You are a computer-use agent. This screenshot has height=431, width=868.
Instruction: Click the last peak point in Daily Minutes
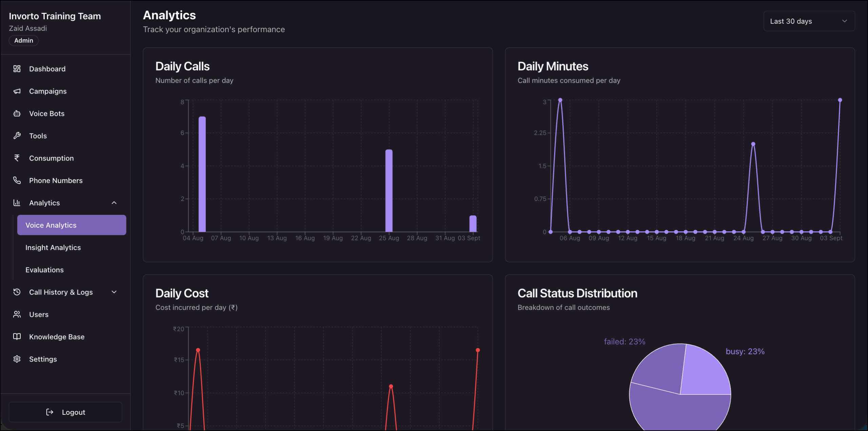click(840, 100)
